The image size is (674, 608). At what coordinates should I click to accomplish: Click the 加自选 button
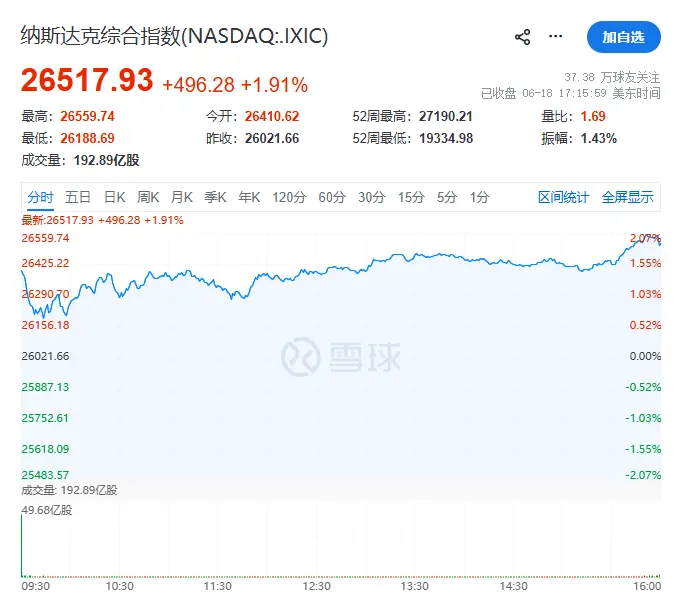623,37
